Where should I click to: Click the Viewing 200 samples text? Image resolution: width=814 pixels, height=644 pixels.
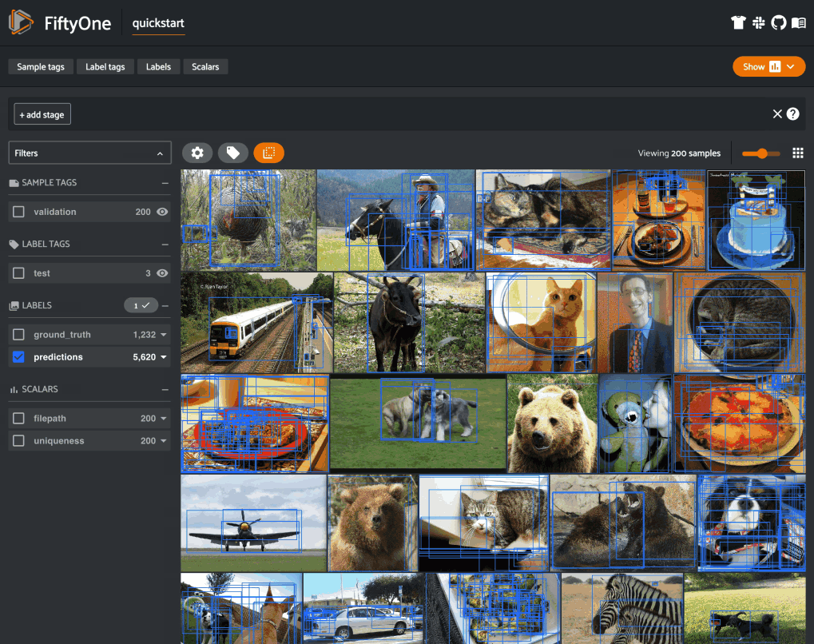click(679, 153)
